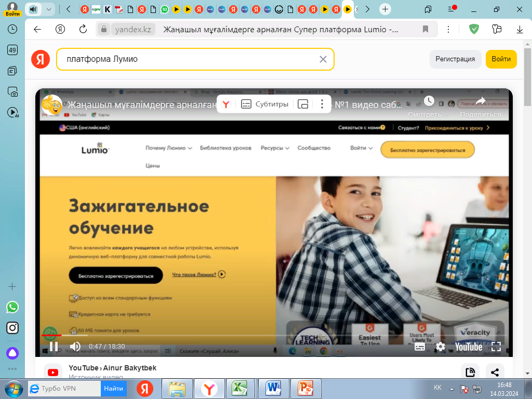
Task: Switch to the egov tab
Action: pos(96,9)
